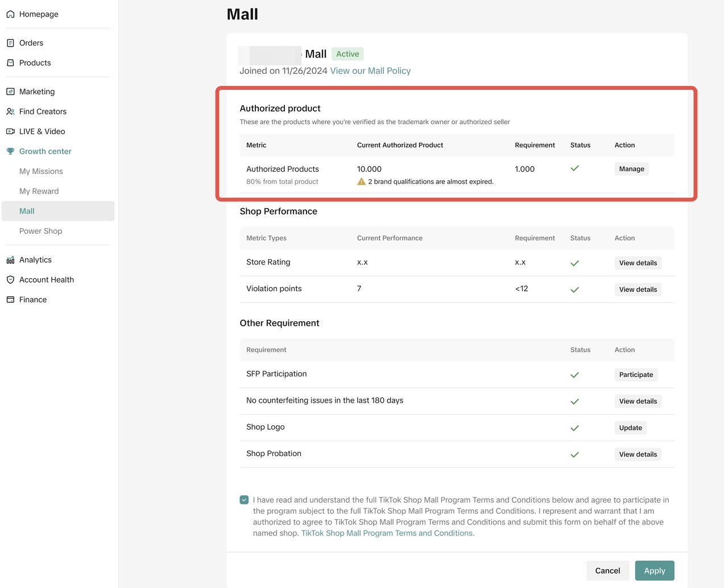Uncheck the Terms and Conditions agreement checkbox
This screenshot has width=724, height=588.
tap(244, 500)
